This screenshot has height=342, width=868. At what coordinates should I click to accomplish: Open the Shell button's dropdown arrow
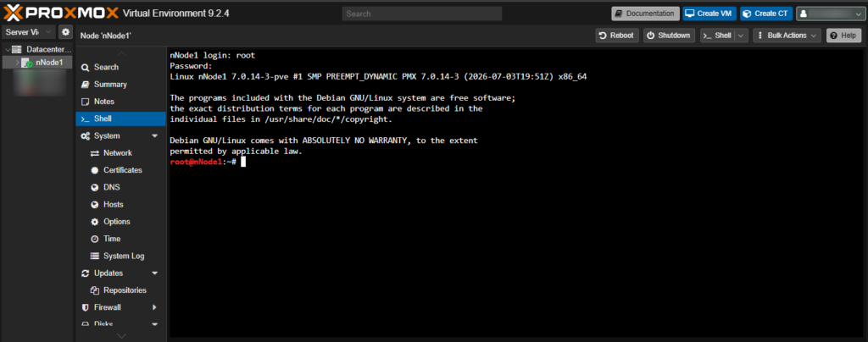pyautogui.click(x=742, y=36)
